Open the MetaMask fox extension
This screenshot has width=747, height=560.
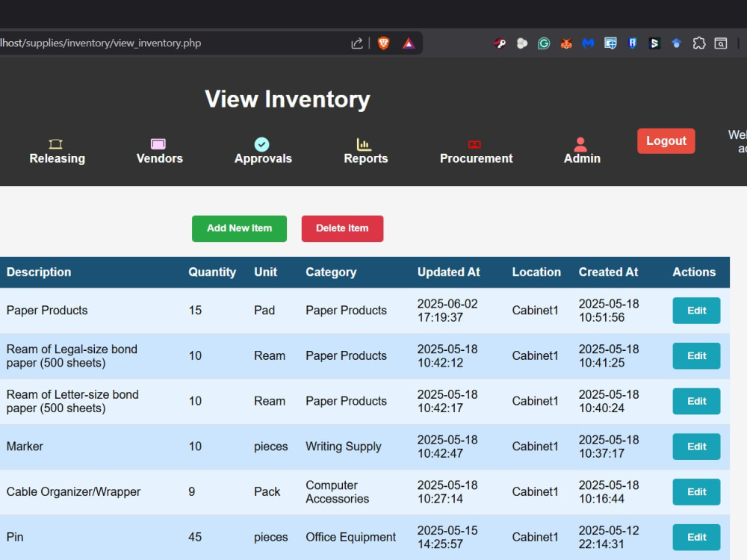[x=566, y=43]
